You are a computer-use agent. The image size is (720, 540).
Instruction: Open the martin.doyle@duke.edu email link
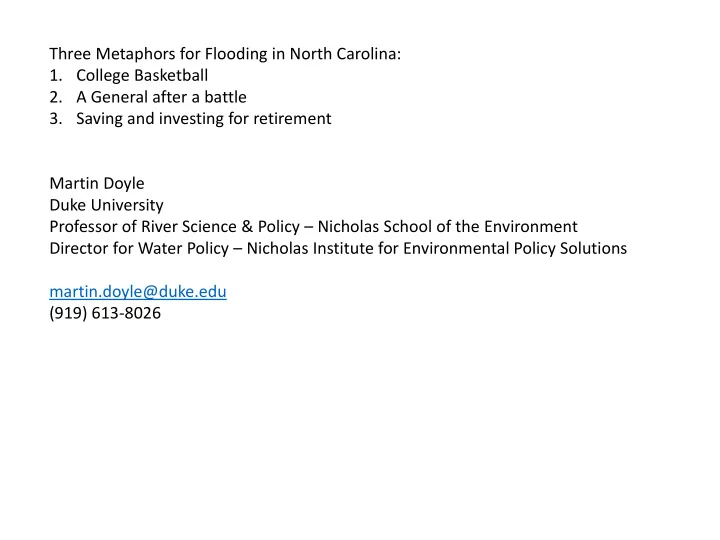[x=138, y=292]
